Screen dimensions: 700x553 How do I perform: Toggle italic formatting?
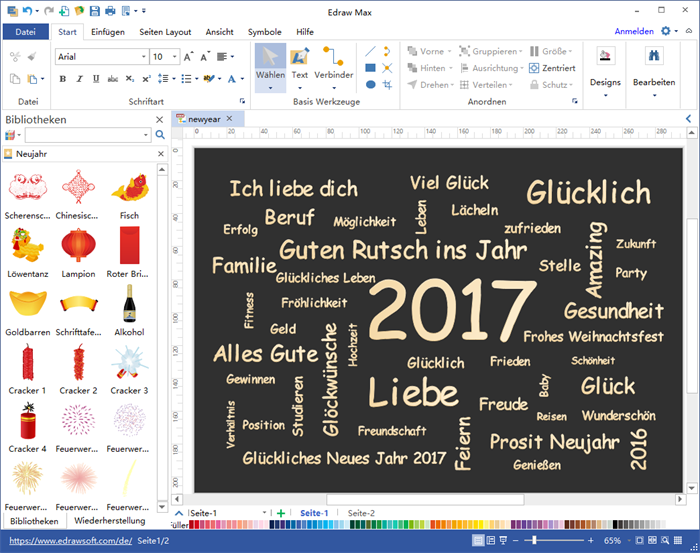click(79, 79)
